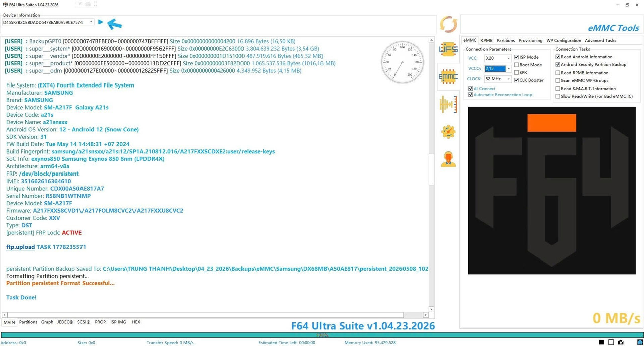Image resolution: width=644 pixels, height=346 pixels.
Task: Toggle Automatic Reconnection Loop checkbox
Action: [x=471, y=95]
